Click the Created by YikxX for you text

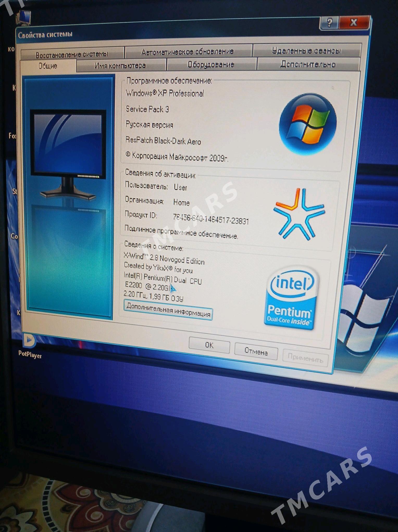tap(158, 268)
